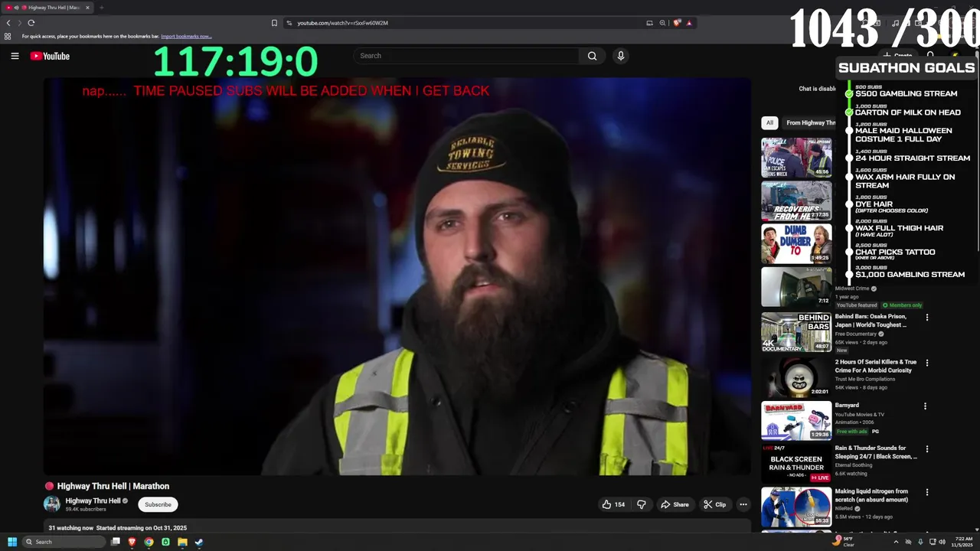
Task: Open the Barnyard movie thumbnail
Action: click(796, 420)
